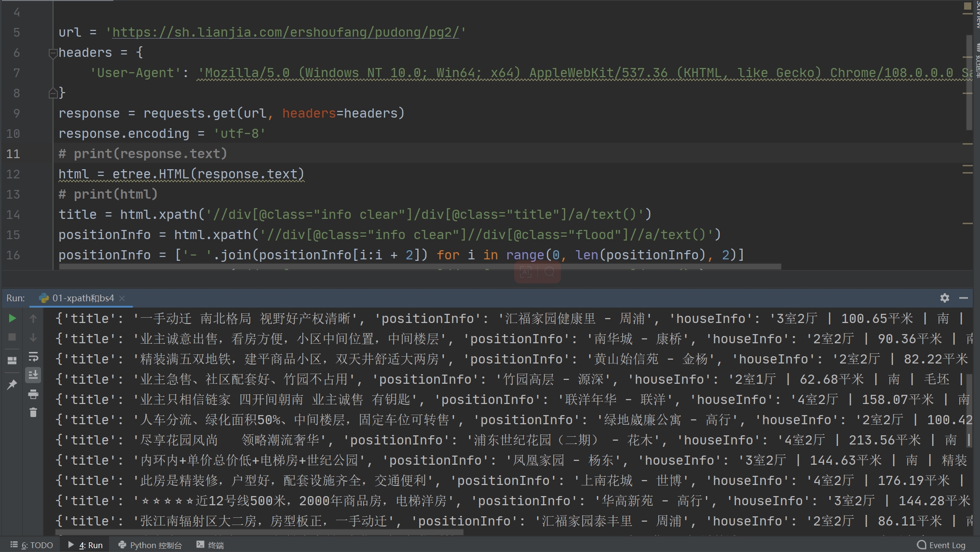Click output row with 华高新苑 - 高行
Image resolution: width=980 pixels, height=552 pixels.
tap(513, 501)
